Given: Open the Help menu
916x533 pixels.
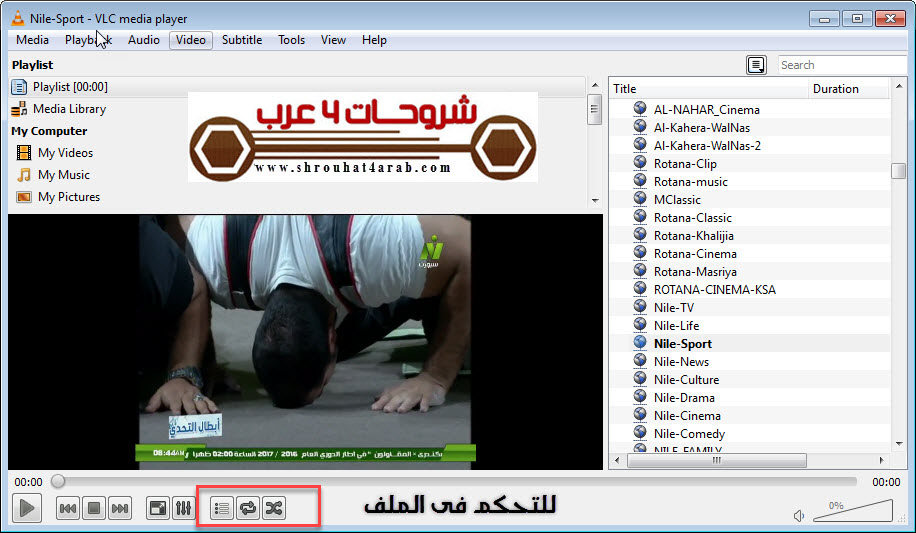Looking at the screenshot, I should pyautogui.click(x=374, y=40).
